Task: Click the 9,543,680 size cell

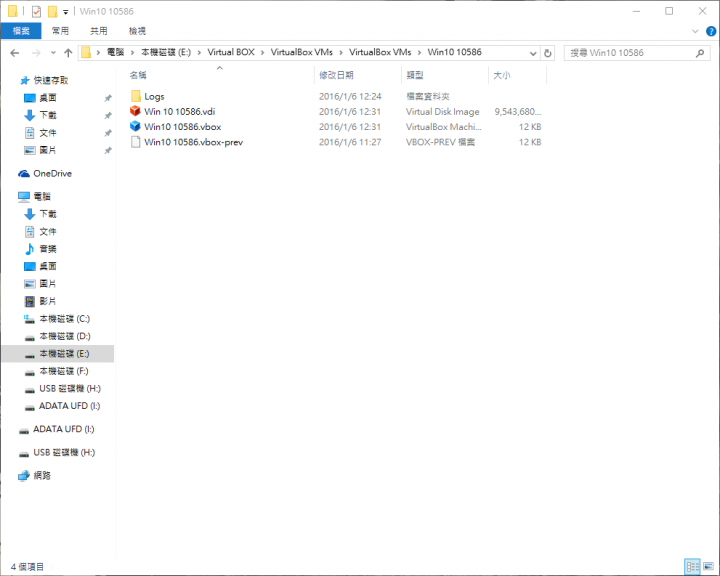Action: pos(518,112)
